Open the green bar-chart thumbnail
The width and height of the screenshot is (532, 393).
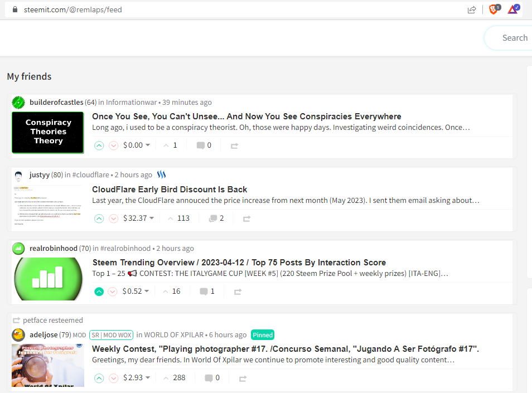[48, 279]
